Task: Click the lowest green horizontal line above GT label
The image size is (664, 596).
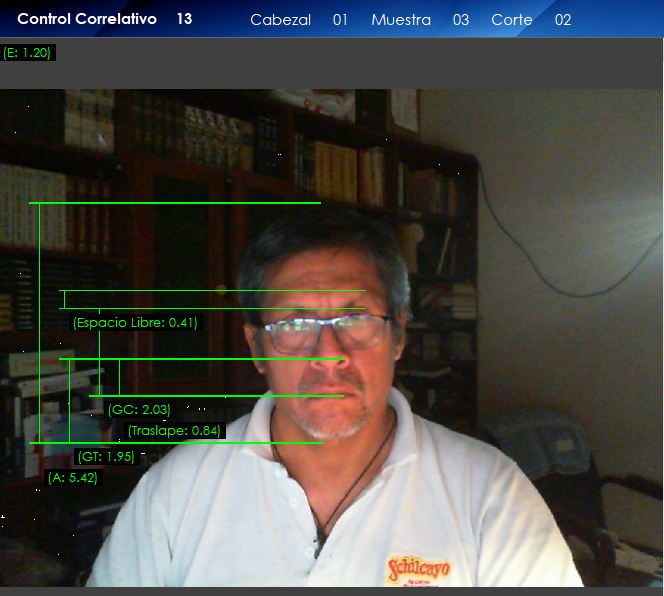Action: pos(175,442)
